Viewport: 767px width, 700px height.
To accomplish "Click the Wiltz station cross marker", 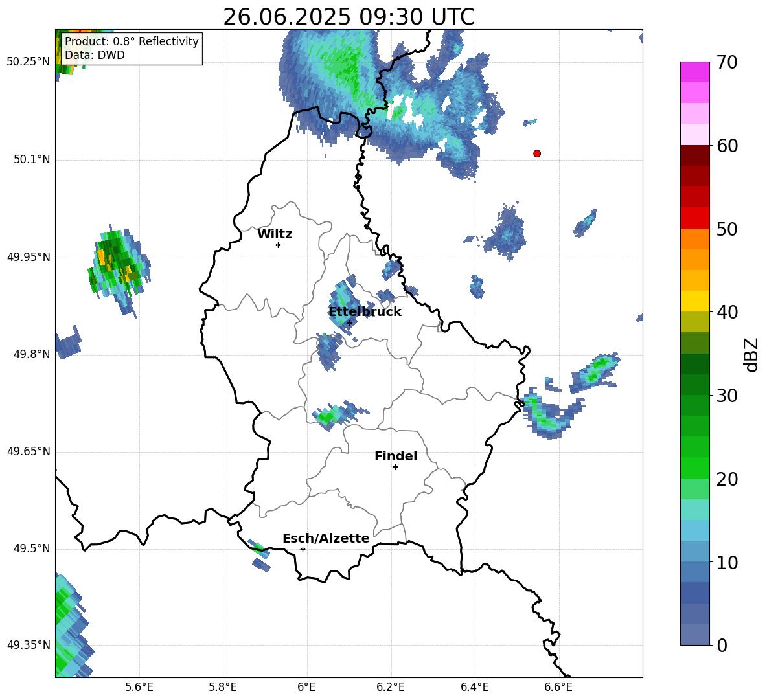I will (x=279, y=245).
